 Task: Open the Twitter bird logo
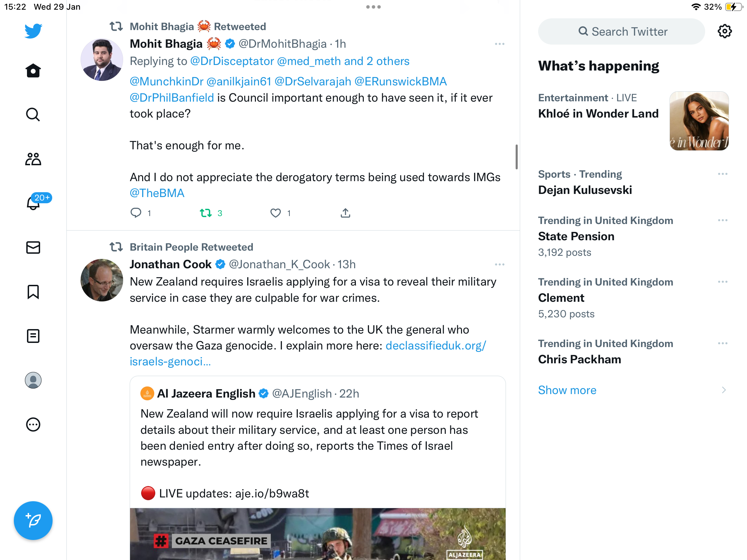[33, 31]
